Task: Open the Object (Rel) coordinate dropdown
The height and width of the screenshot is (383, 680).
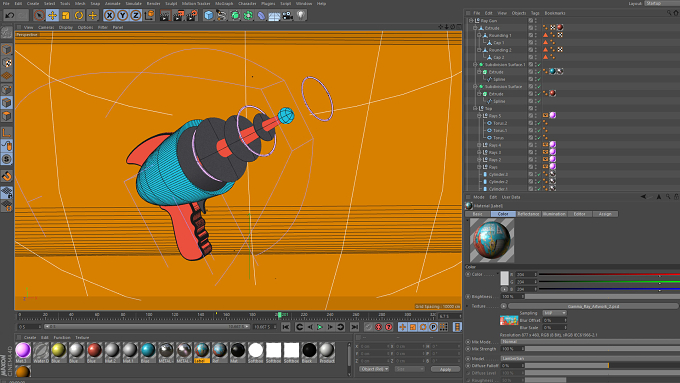Action: 374,369
